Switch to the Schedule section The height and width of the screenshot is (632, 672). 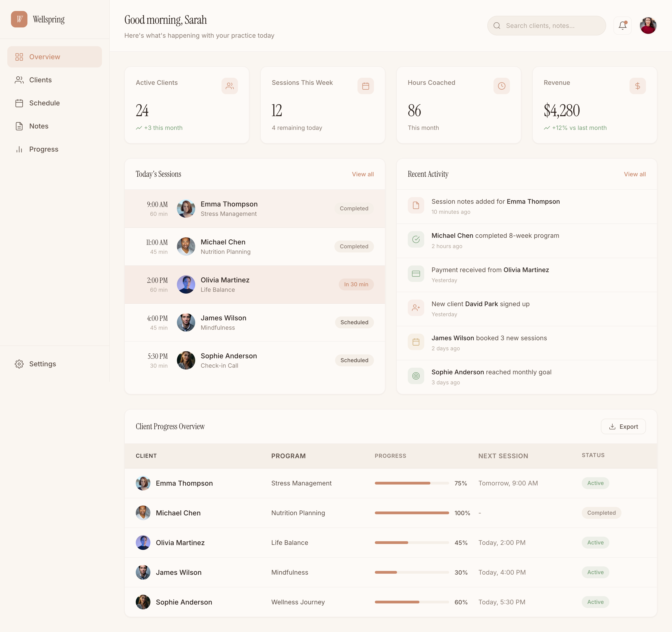click(44, 103)
